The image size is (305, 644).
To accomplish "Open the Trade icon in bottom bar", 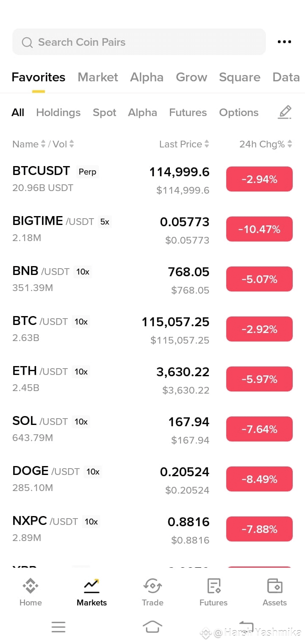I will 152,586.
